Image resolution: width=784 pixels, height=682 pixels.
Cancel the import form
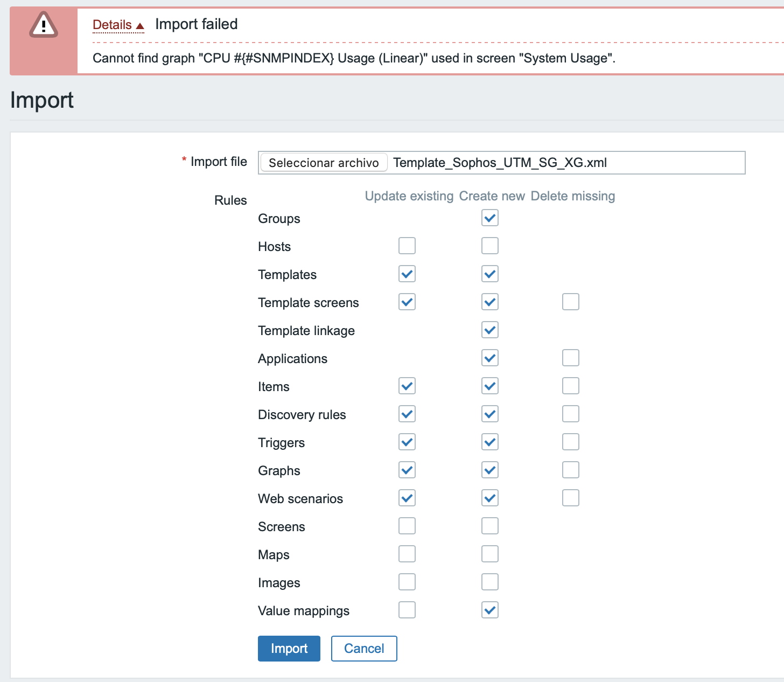coord(364,648)
